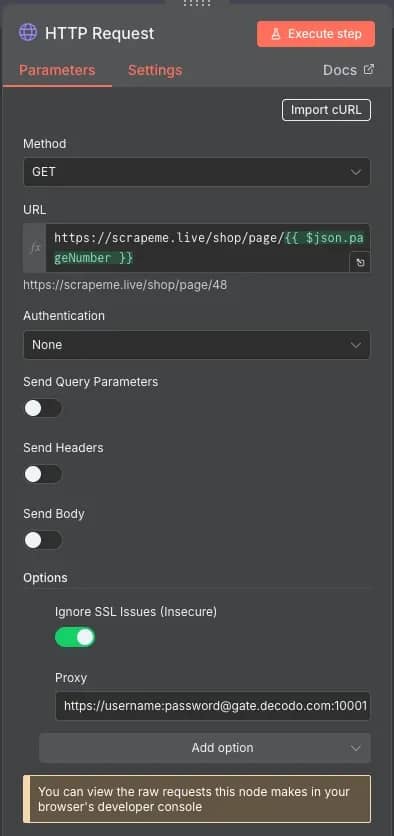Enable Send Query Parameters toggle
The width and height of the screenshot is (394, 836).
coord(43,408)
